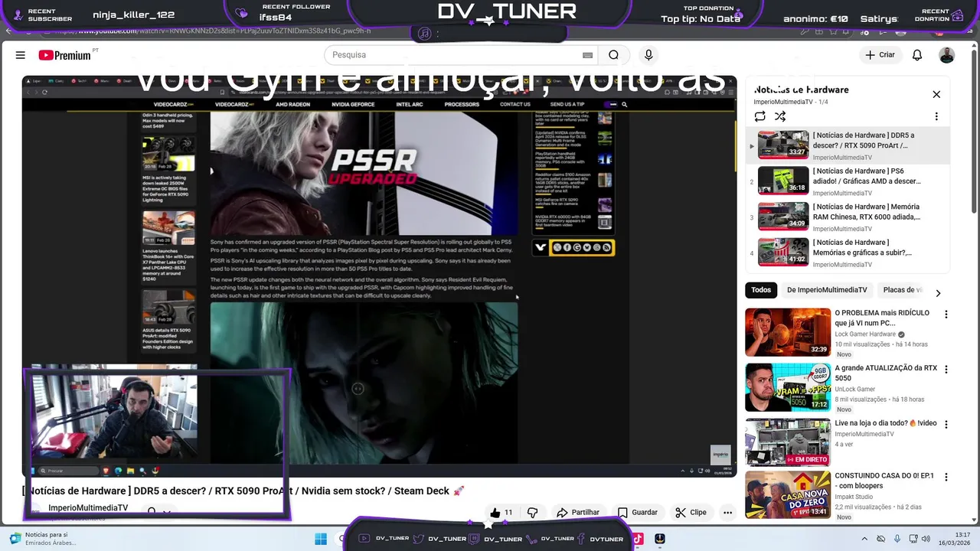
Task: Open TikTok app in taskbar
Action: click(x=637, y=539)
